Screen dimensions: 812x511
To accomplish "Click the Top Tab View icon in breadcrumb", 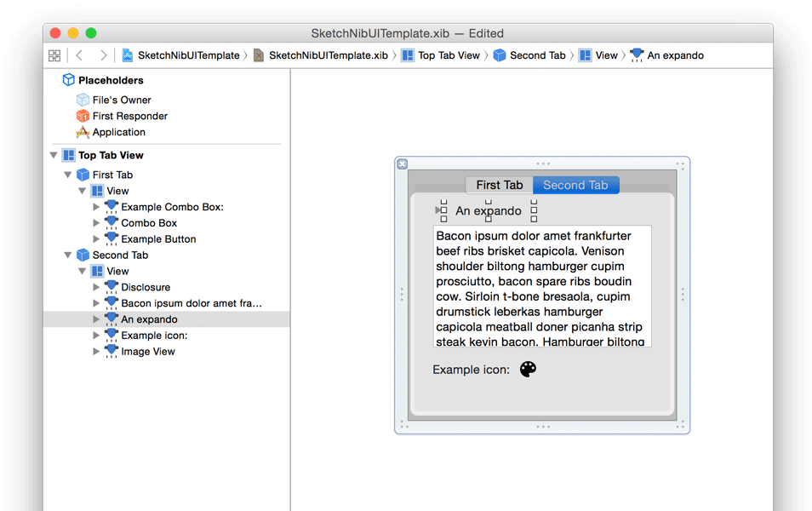I will tap(407, 55).
